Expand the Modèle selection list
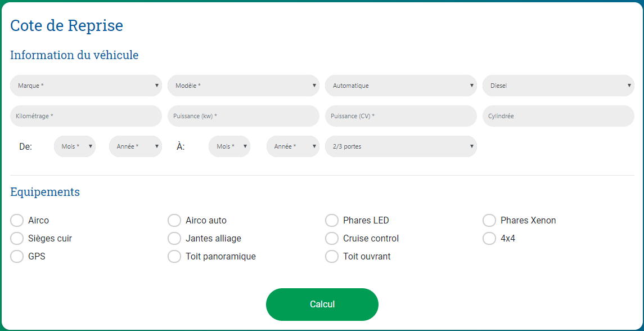Viewport: 644px width, 331px height. (x=243, y=86)
